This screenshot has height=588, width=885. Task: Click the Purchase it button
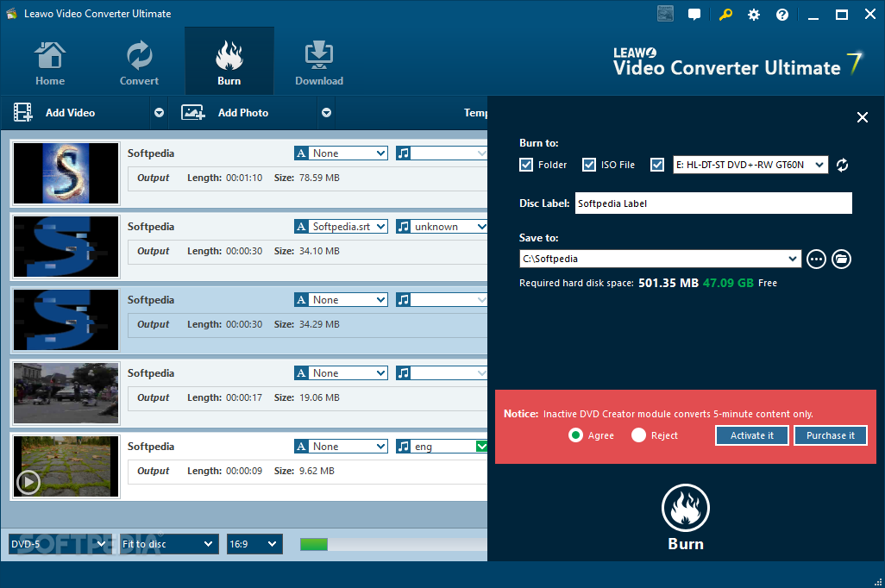[831, 435]
